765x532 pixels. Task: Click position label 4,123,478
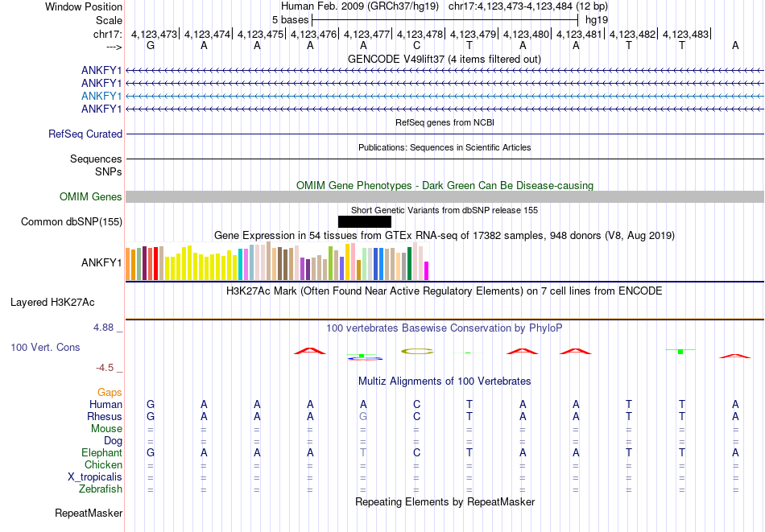(420, 34)
